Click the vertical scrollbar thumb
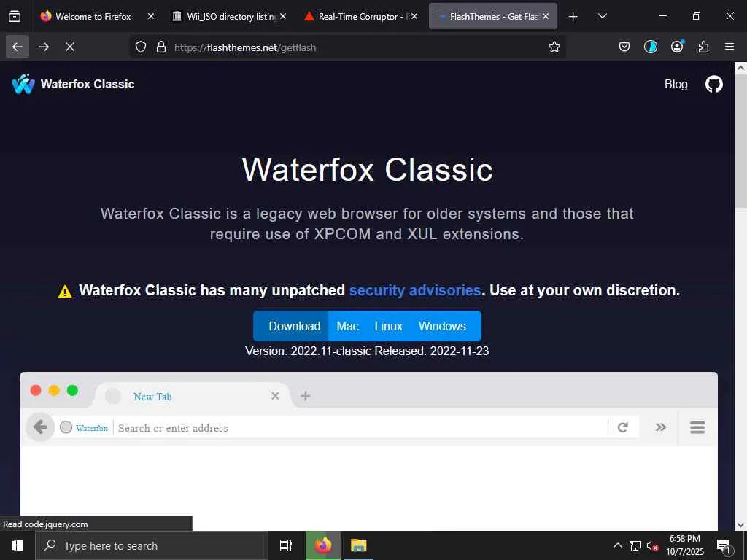The image size is (747, 560). (741, 141)
